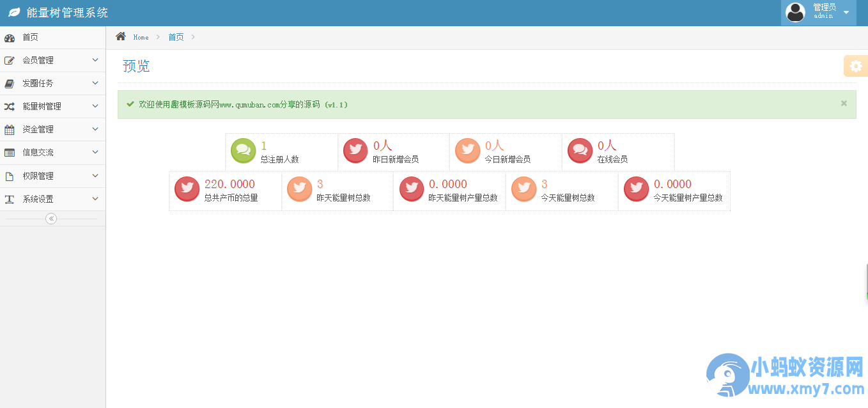The height and width of the screenshot is (408, 868).
Task: Click the 今日新增会员 orange twitter icon
Action: (x=468, y=151)
